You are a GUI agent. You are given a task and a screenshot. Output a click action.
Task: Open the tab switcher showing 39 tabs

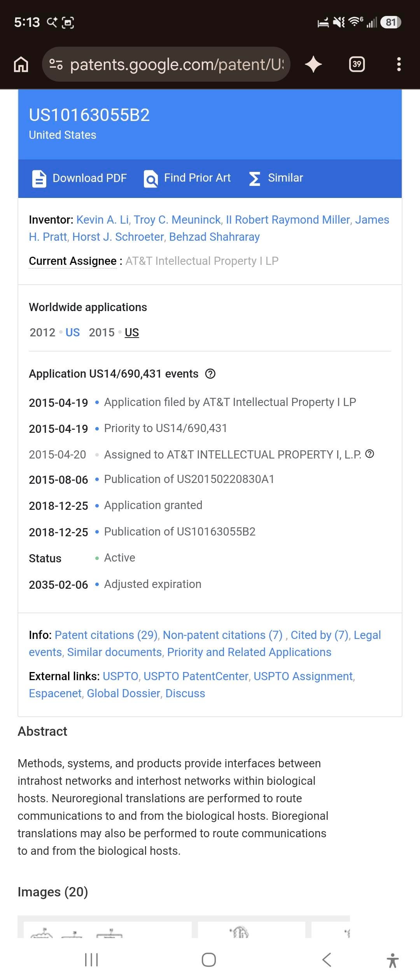click(x=357, y=64)
